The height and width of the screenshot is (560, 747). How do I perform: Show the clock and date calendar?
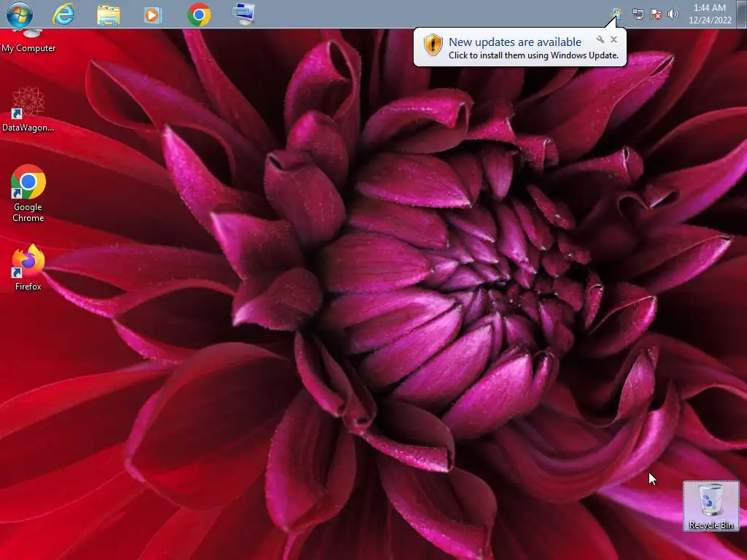710,14
